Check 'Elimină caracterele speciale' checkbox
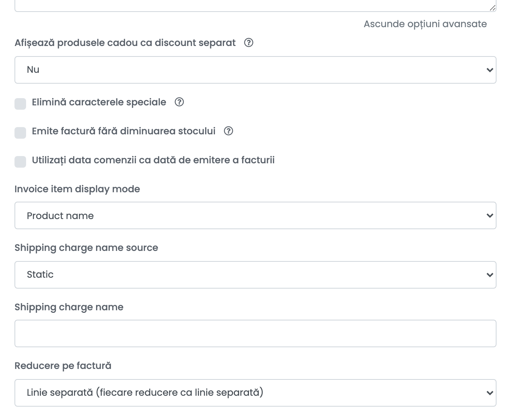Viewport: 511px width, 420px height. (x=20, y=104)
